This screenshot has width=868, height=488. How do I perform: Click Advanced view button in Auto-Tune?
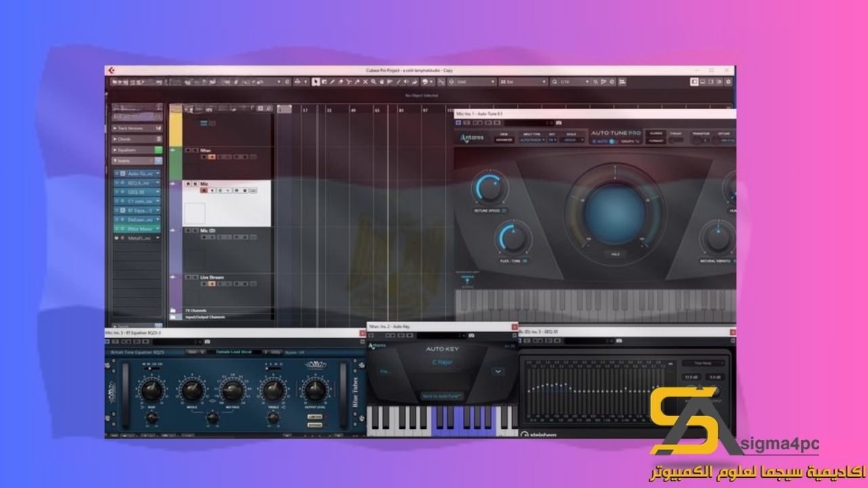(x=505, y=140)
